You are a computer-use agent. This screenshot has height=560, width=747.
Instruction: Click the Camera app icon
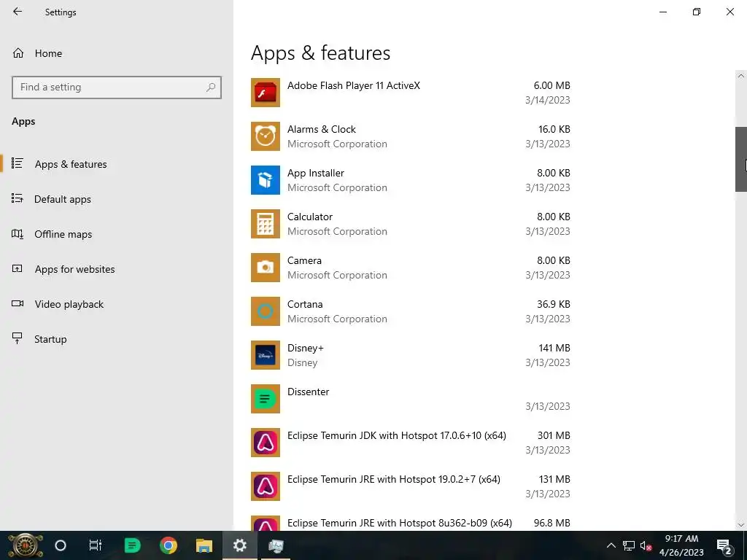pyautogui.click(x=266, y=268)
